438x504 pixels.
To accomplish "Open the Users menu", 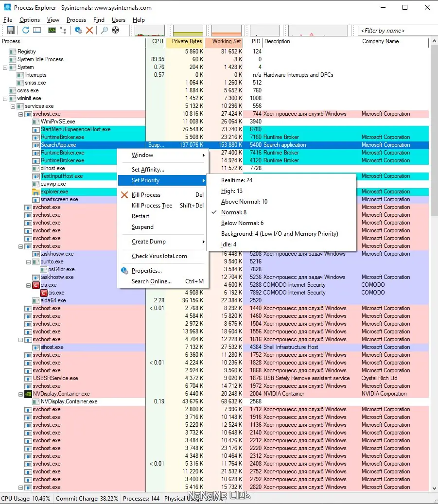I will point(119,20).
